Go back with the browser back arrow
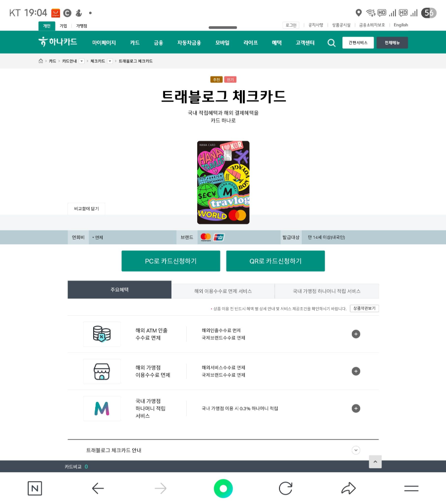The width and height of the screenshot is (446, 504). tap(98, 488)
